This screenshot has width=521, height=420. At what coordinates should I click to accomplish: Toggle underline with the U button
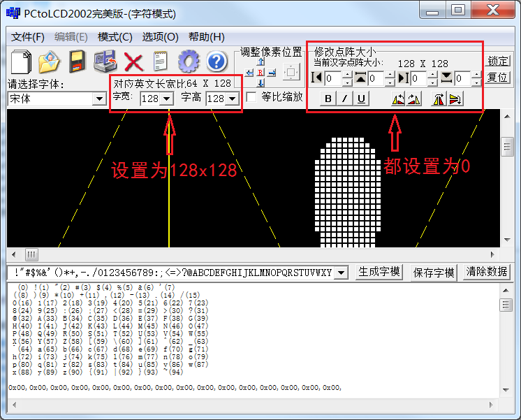click(x=361, y=99)
